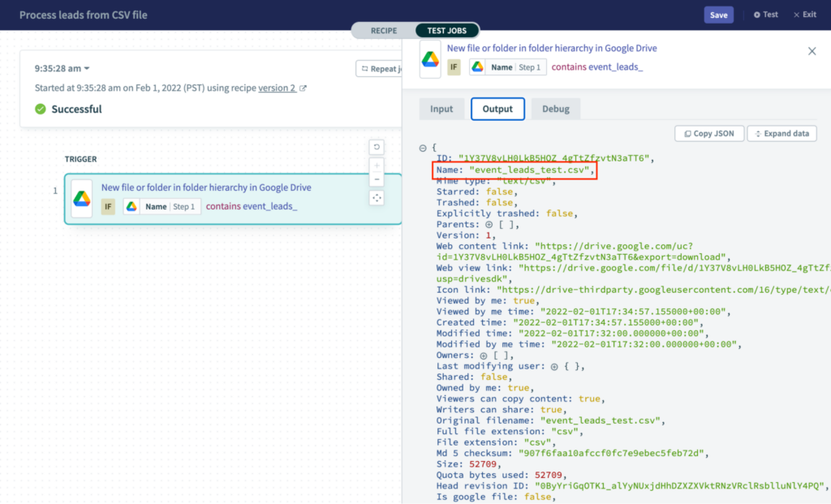Click the zoom in icon on the recipe canvas
The height and width of the screenshot is (504, 831).
375,164
